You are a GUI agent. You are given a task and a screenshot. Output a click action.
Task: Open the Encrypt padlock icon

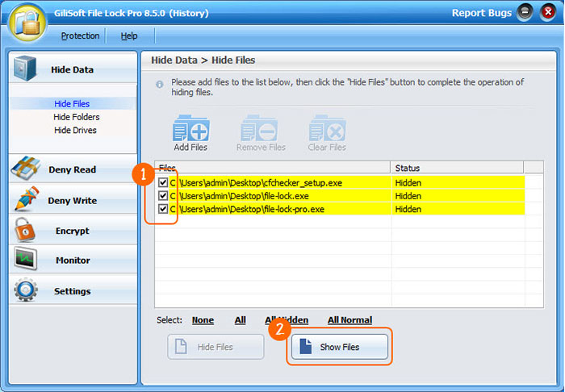24,230
